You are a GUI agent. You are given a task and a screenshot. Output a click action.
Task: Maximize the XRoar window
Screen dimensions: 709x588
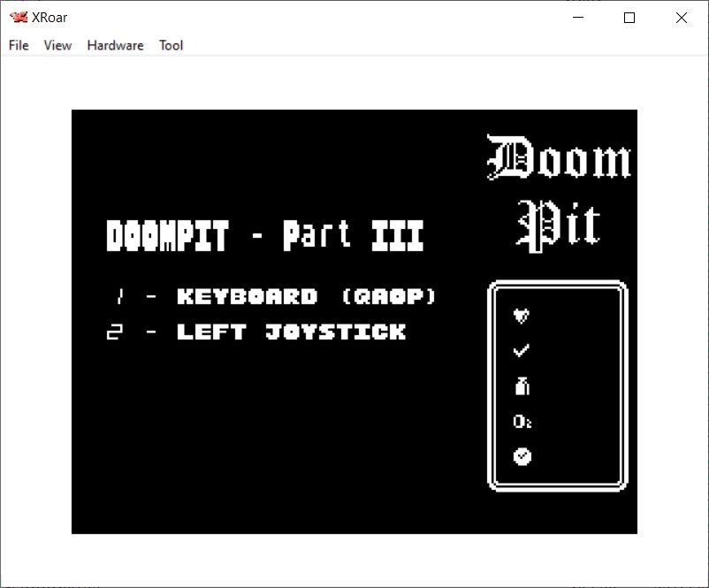(x=629, y=18)
